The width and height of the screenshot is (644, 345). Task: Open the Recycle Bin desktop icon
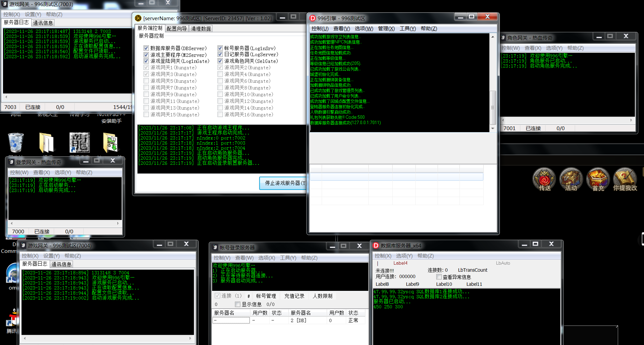coord(16,142)
